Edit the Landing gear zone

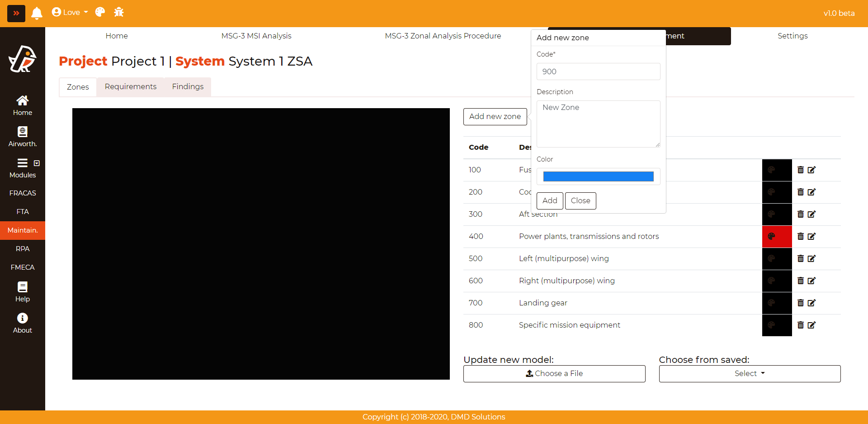(x=811, y=303)
